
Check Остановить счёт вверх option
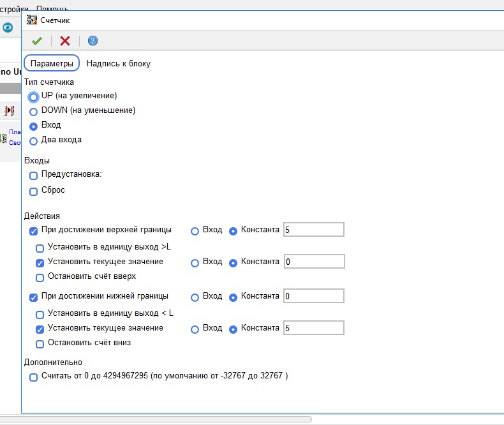[40, 278]
